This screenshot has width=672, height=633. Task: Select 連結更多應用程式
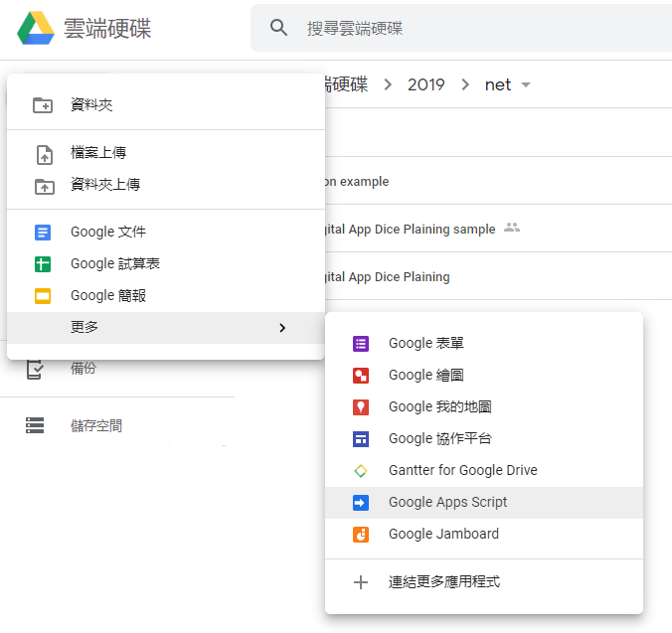click(484, 581)
